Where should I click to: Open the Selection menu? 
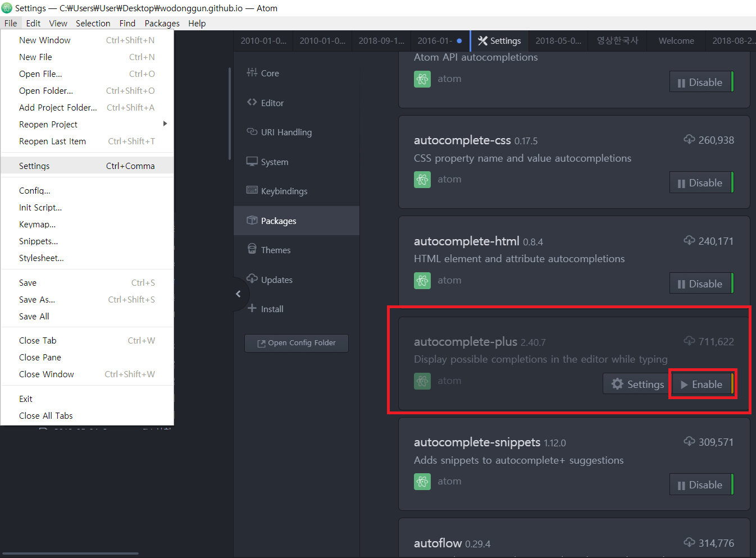[93, 23]
